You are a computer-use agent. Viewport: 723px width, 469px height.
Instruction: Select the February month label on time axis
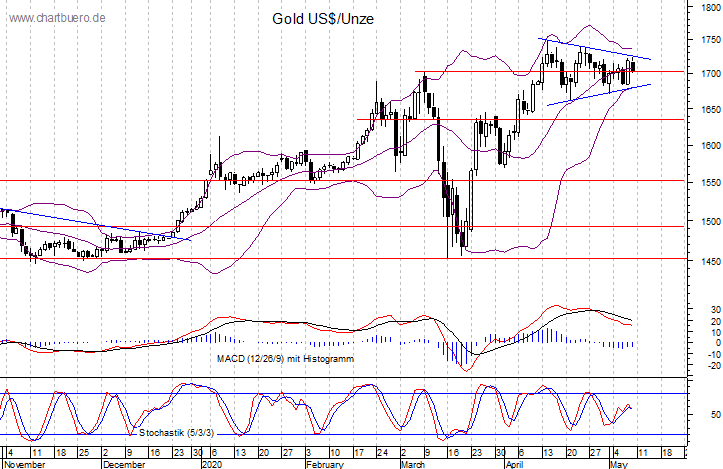(x=326, y=464)
